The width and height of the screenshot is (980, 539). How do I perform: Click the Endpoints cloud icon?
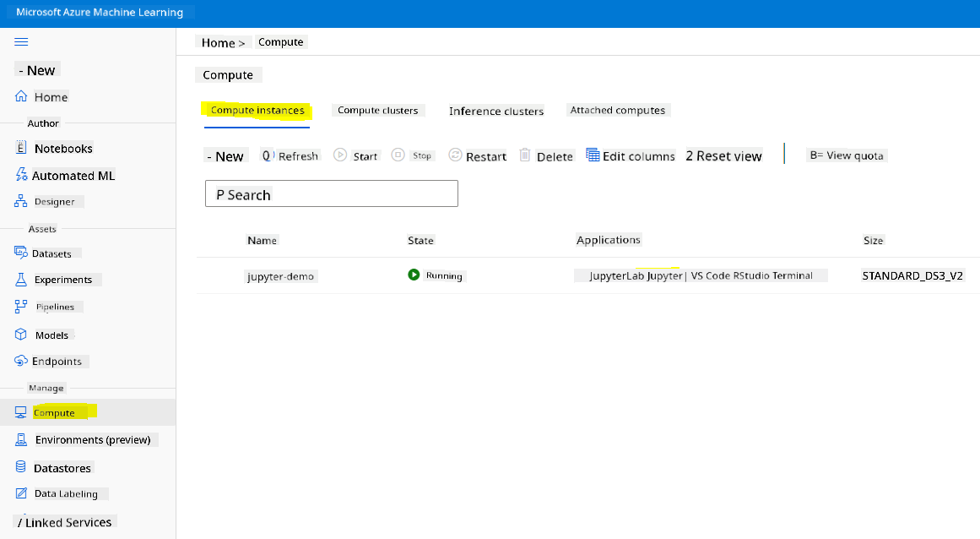[x=20, y=361]
